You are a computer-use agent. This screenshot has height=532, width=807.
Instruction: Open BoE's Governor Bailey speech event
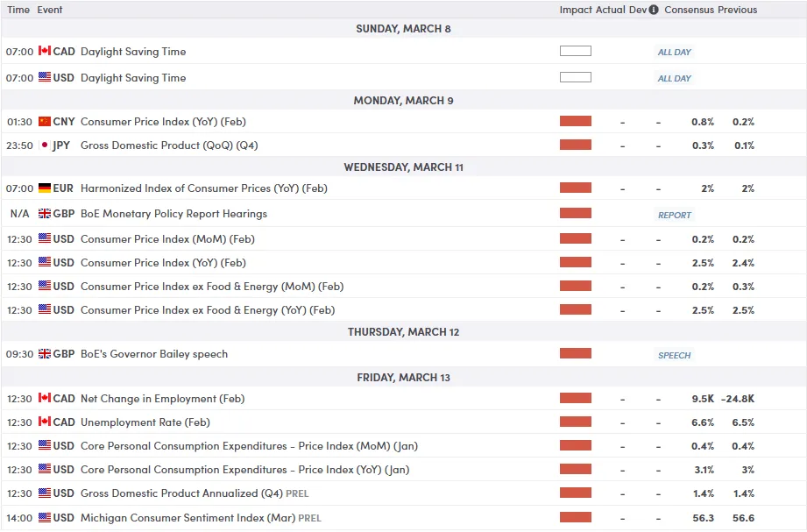coord(153,354)
